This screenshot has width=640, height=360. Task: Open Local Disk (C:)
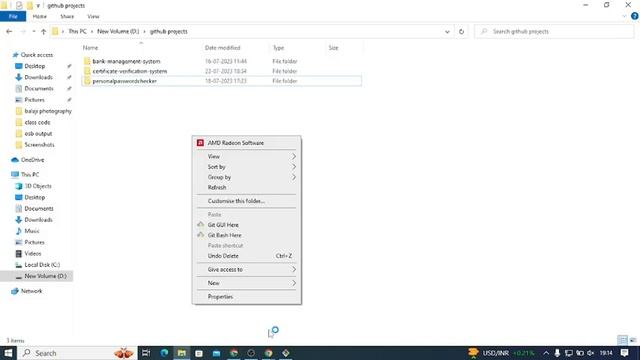[42, 265]
